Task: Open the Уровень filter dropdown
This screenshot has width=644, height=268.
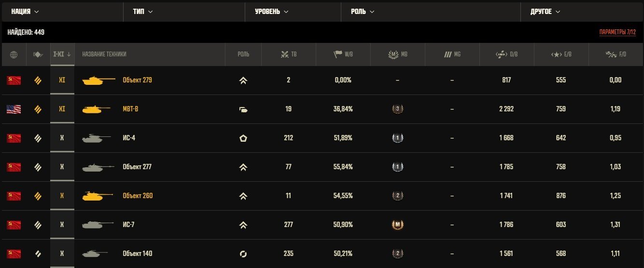Action: (272, 12)
